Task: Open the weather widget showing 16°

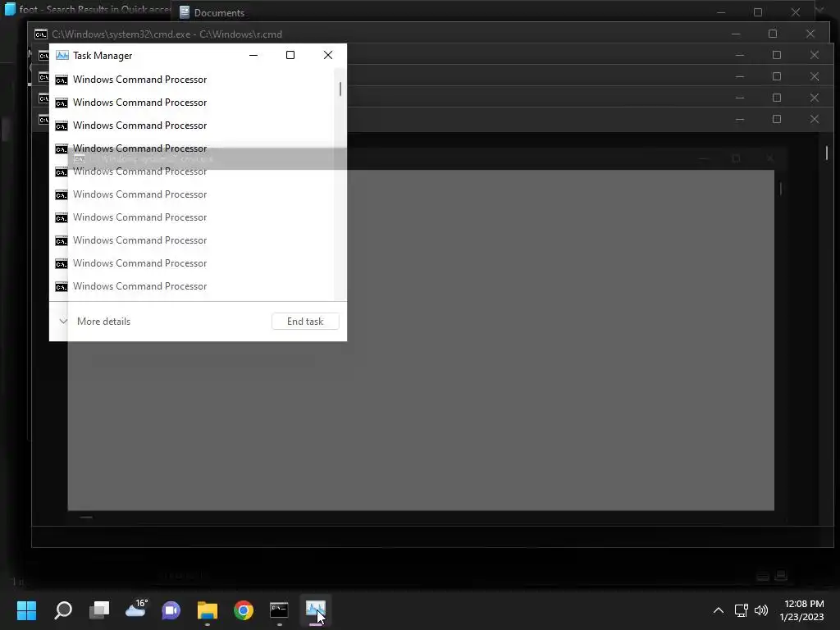Action: click(x=135, y=609)
